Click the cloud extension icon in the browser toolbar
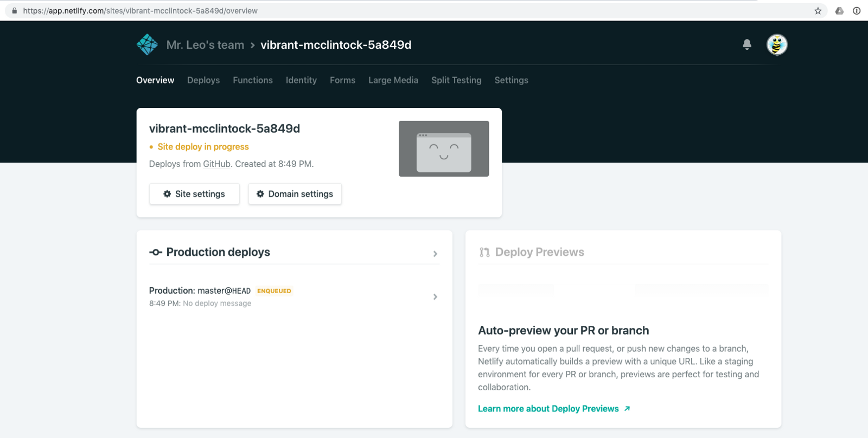 [839, 11]
